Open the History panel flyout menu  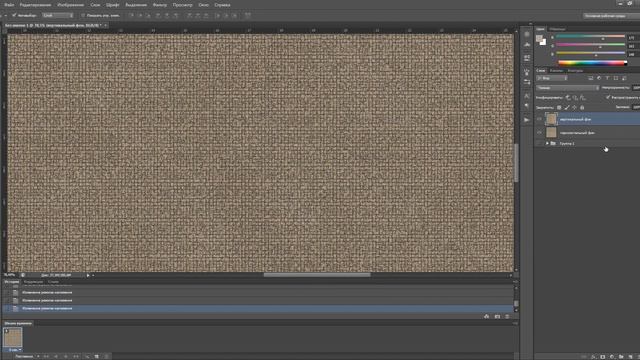click(x=515, y=282)
